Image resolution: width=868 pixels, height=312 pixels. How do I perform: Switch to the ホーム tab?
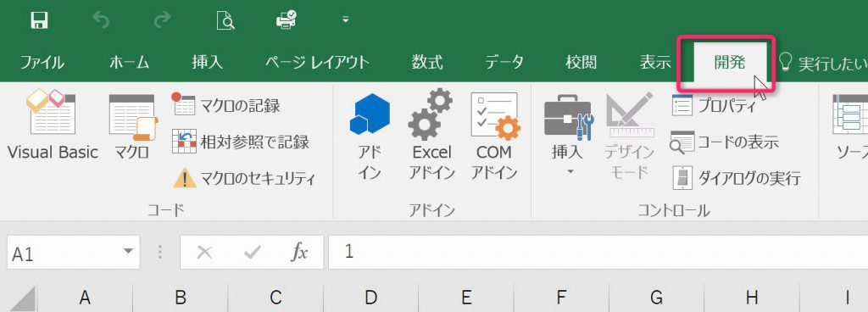pos(129,62)
